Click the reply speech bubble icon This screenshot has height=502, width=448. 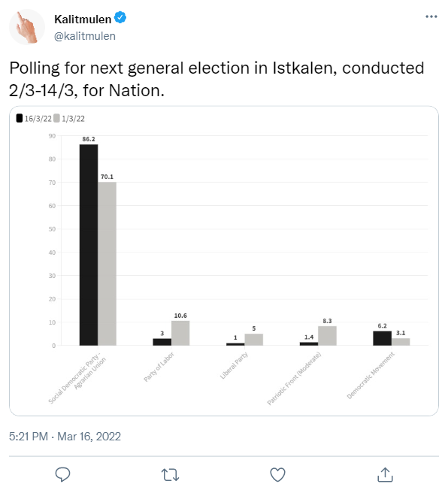(x=62, y=474)
